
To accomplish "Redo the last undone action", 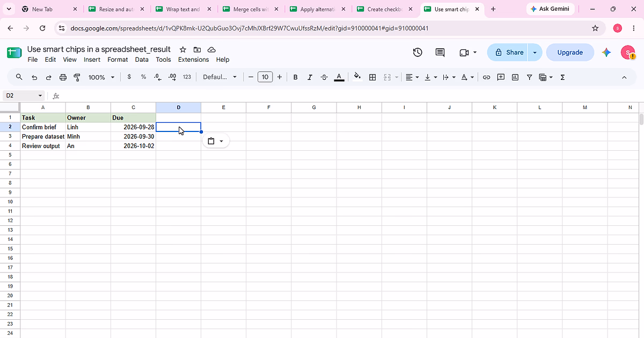I will 48,77.
